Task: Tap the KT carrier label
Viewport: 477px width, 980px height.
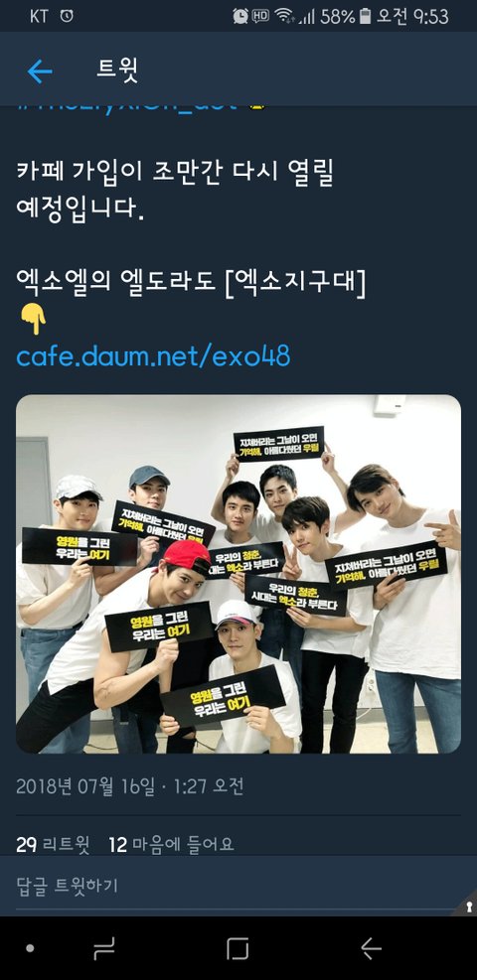Action: coord(39,16)
